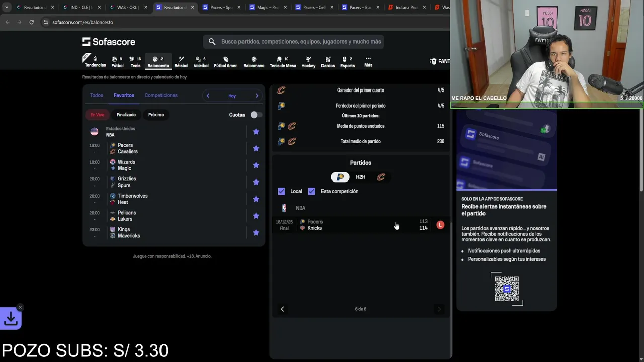Uncheck Esta competición checkbox
The image size is (644, 362).
pos(311,191)
